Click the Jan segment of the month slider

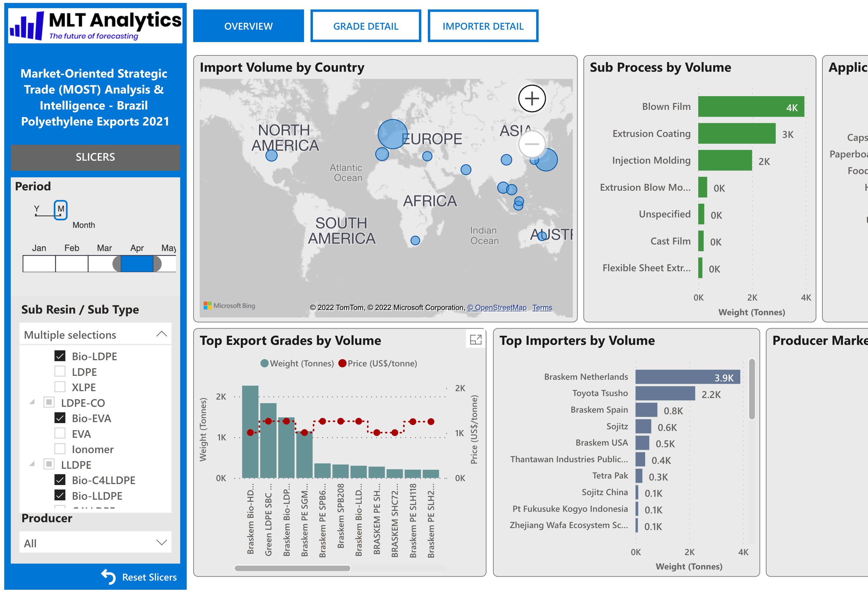coord(39,264)
